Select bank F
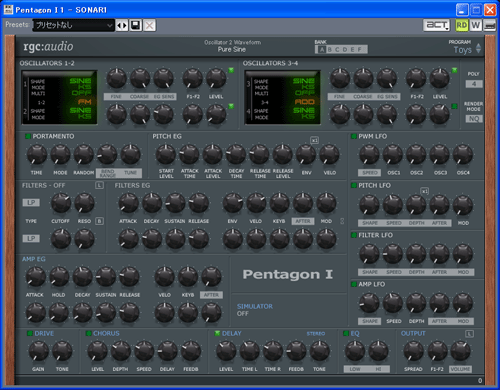This screenshot has width=500, height=390. point(360,50)
